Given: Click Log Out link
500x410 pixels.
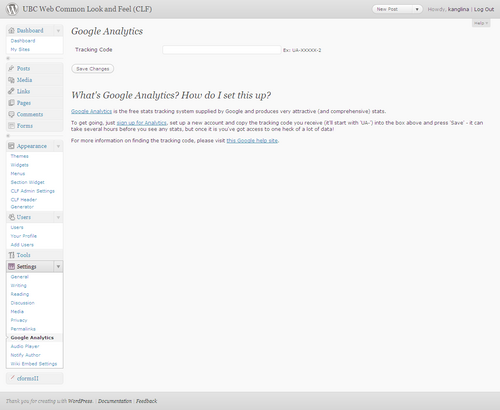Looking at the screenshot, I should [484, 9].
